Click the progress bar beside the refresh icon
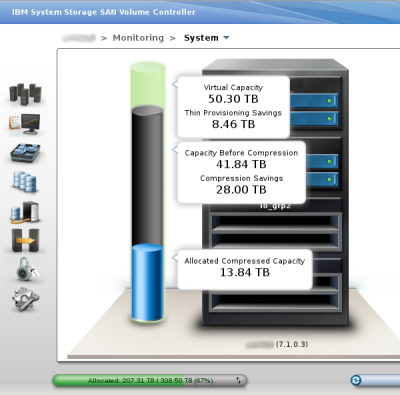Screen dimensions: 400x395 pyautogui.click(x=381, y=380)
